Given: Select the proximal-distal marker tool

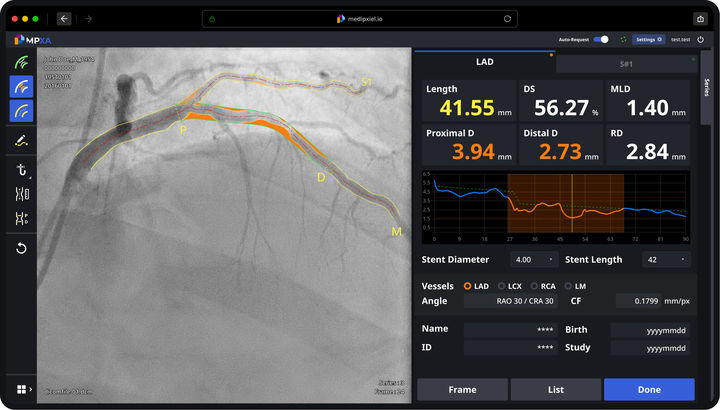Looking at the screenshot, I should click(21, 219).
